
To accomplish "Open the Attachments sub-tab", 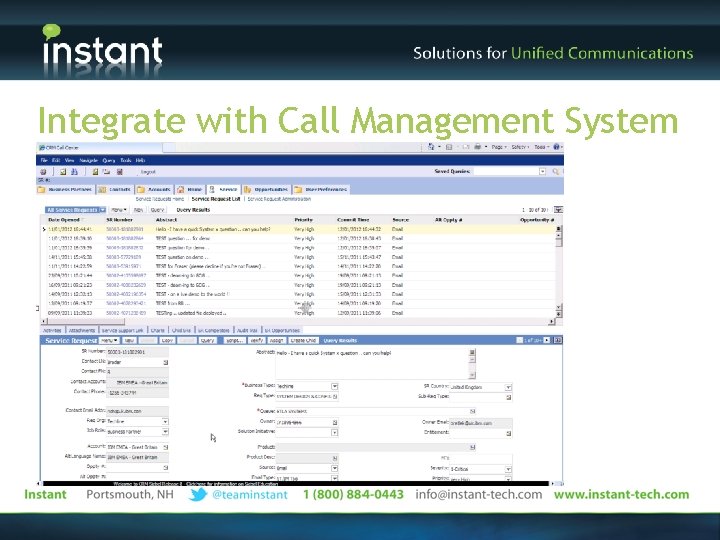I will tap(82, 330).
